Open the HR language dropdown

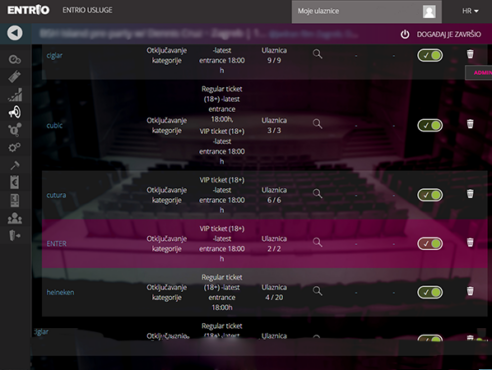470,11
